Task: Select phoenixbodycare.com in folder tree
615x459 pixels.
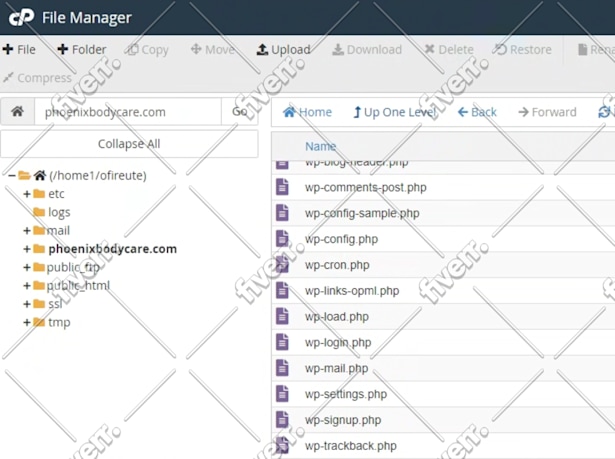Action: tap(113, 249)
